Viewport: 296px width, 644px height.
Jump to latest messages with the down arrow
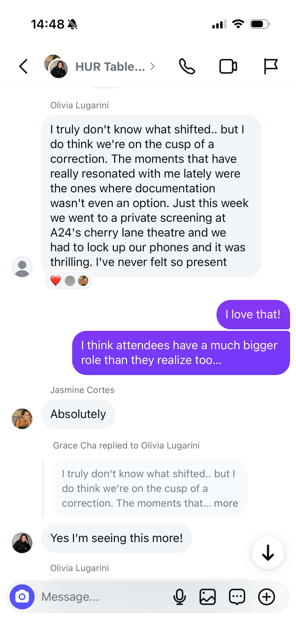coord(268,553)
